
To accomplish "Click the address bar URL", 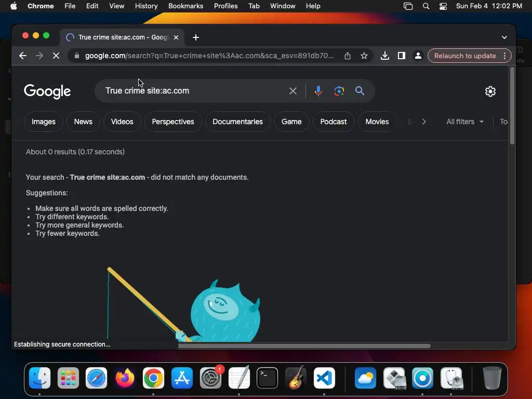I will pos(209,56).
